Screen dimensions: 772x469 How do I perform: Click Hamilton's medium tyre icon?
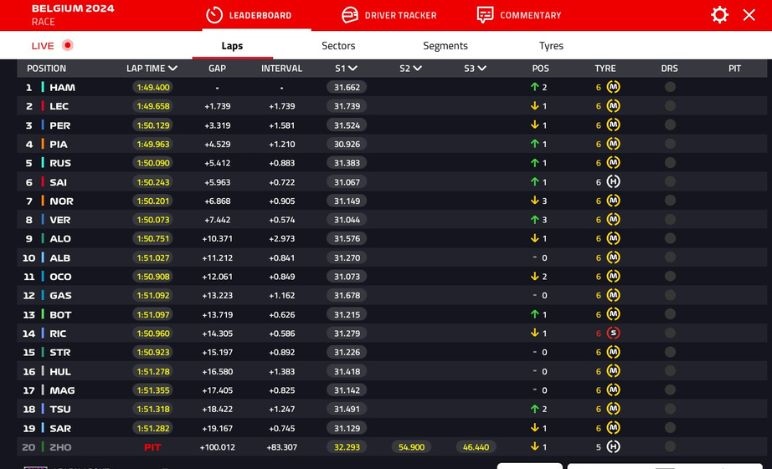pyautogui.click(x=613, y=87)
